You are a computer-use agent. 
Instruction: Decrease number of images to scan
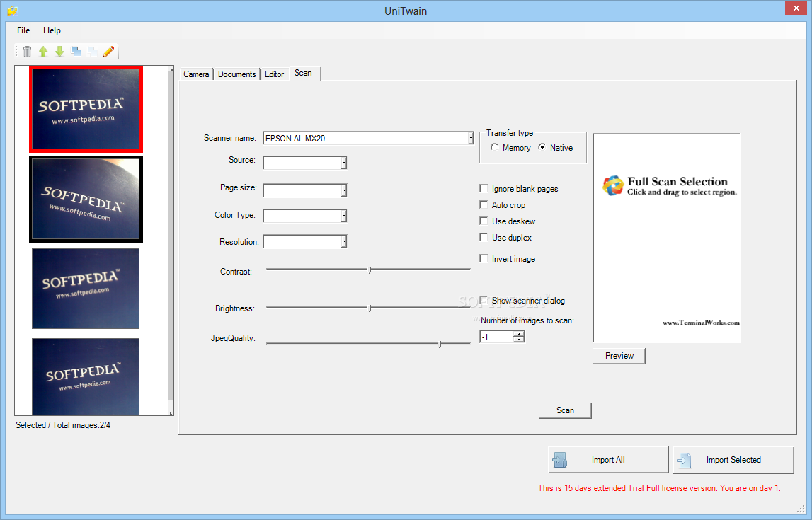point(519,340)
